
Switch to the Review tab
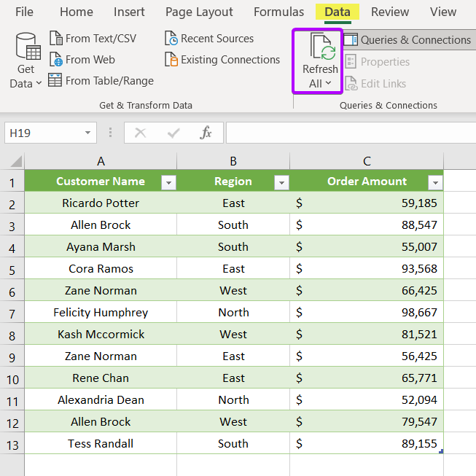pyautogui.click(x=390, y=12)
